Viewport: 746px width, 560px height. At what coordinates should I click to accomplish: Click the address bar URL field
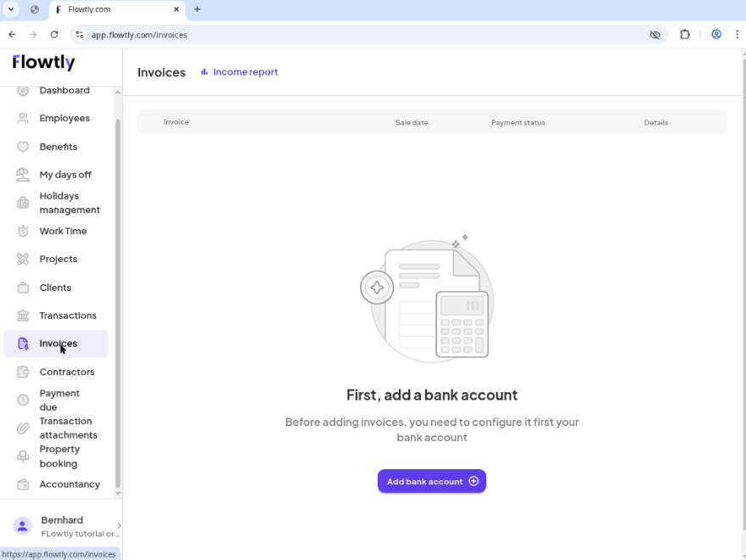tap(339, 35)
